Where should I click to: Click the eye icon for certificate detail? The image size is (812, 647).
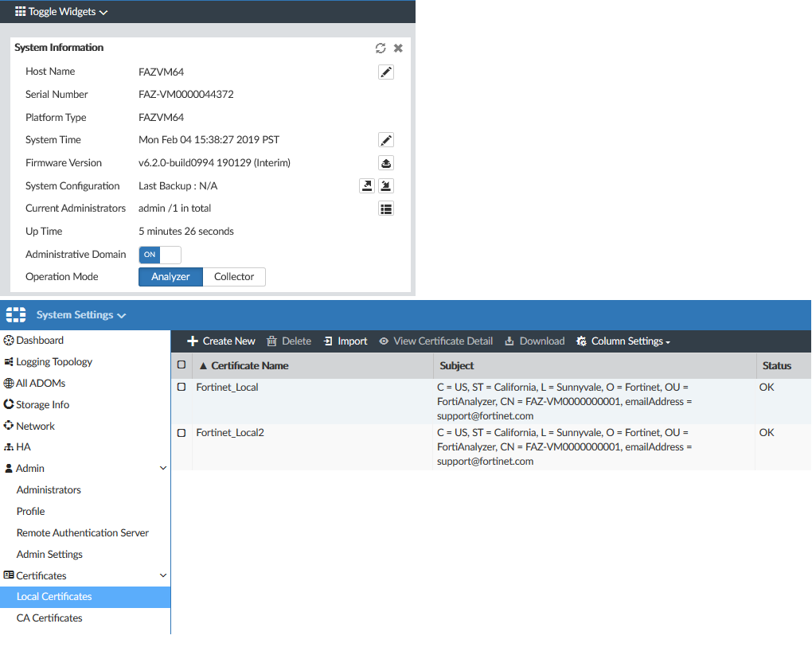pos(384,341)
